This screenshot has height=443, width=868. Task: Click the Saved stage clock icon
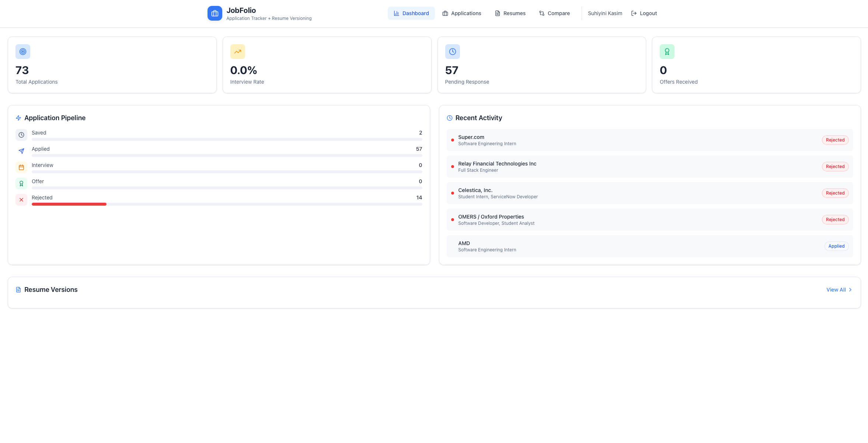pos(21,135)
